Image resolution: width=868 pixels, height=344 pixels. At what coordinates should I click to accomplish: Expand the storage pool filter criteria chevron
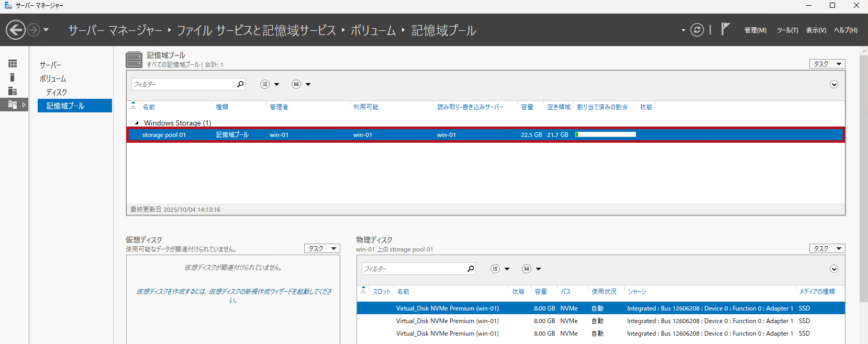(834, 84)
